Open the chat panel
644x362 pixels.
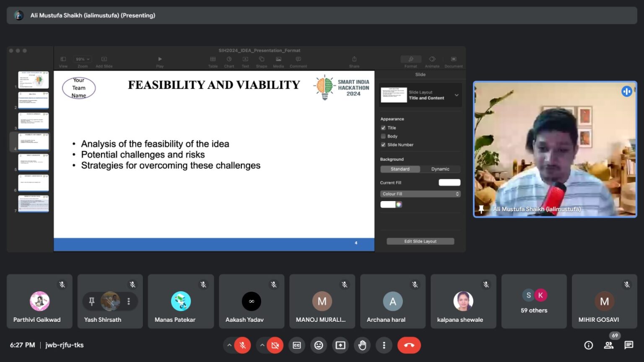click(x=628, y=345)
